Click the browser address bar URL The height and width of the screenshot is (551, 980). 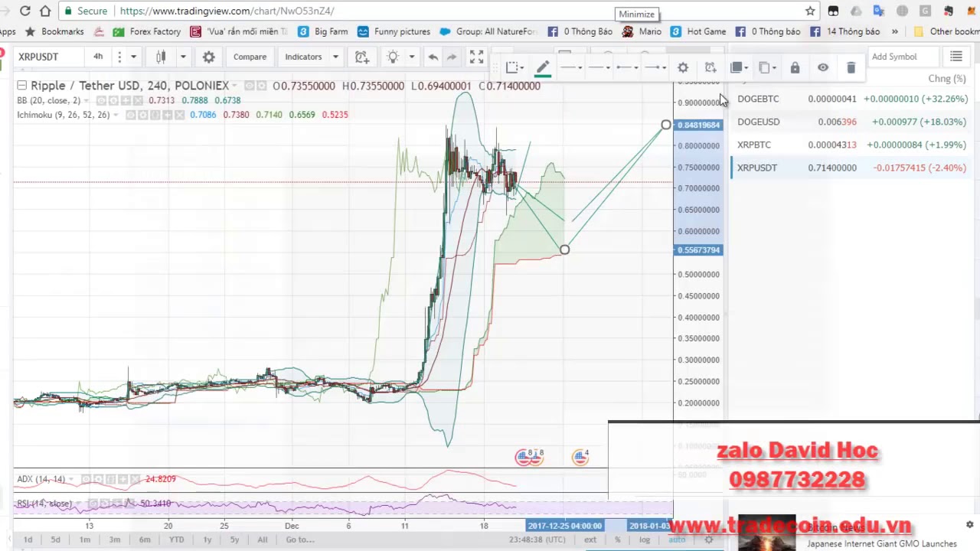point(227,11)
